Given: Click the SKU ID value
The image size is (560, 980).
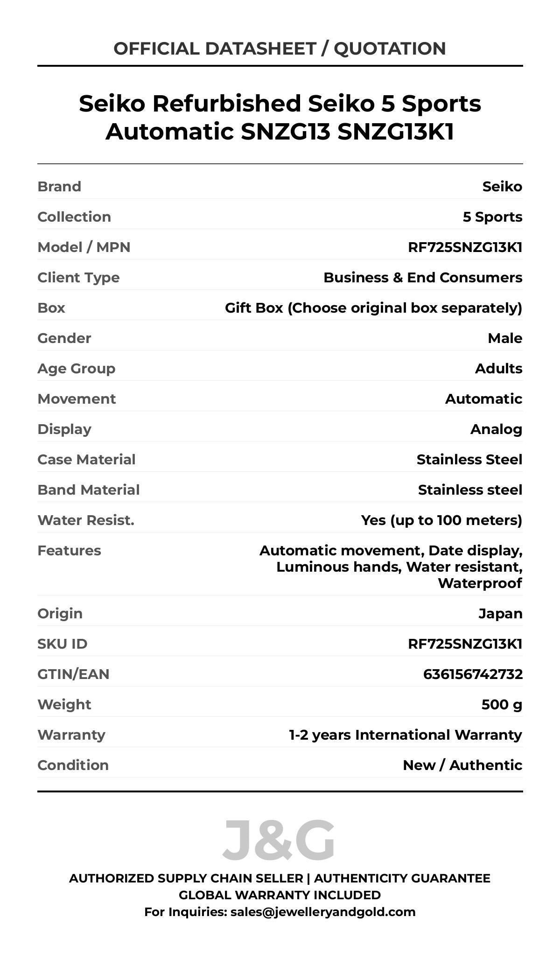Looking at the screenshot, I should 465,644.
